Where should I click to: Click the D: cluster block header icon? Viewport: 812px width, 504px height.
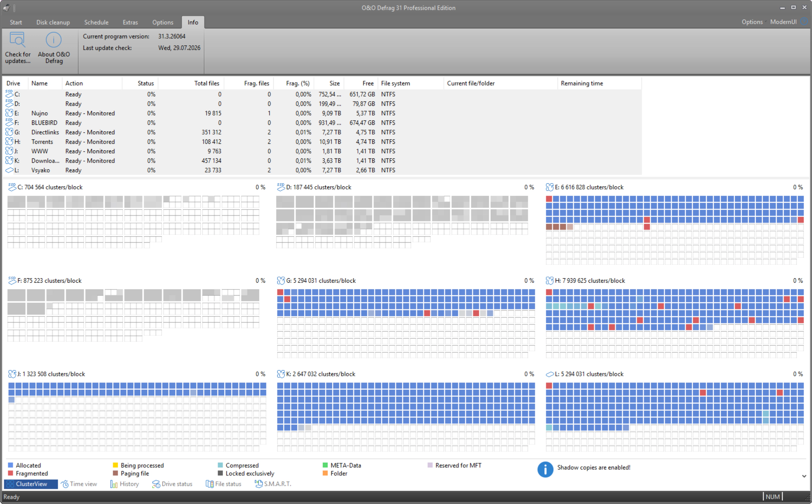pyautogui.click(x=281, y=187)
